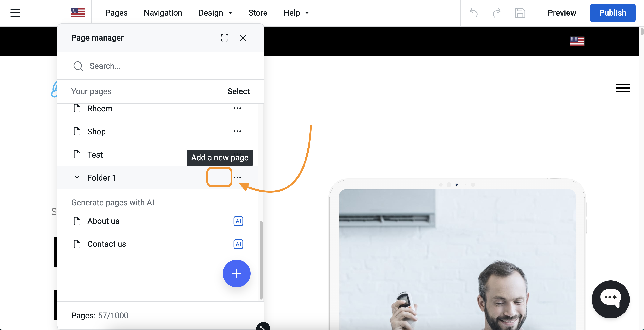Expand Page manager to fullscreen
Screen dimensions: 644x330
coord(225,38)
